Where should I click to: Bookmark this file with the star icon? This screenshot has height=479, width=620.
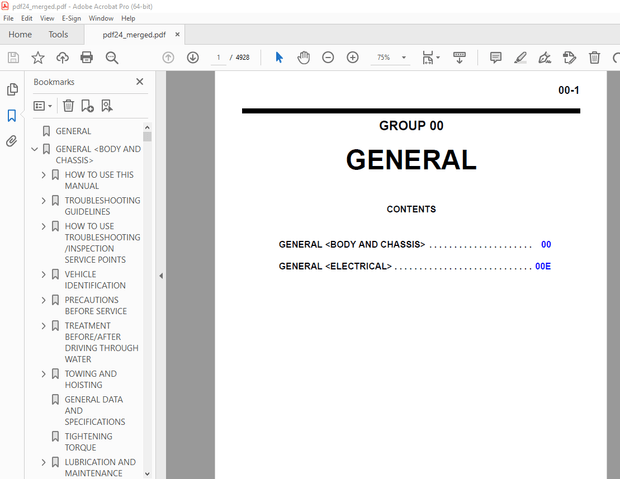[x=38, y=58]
